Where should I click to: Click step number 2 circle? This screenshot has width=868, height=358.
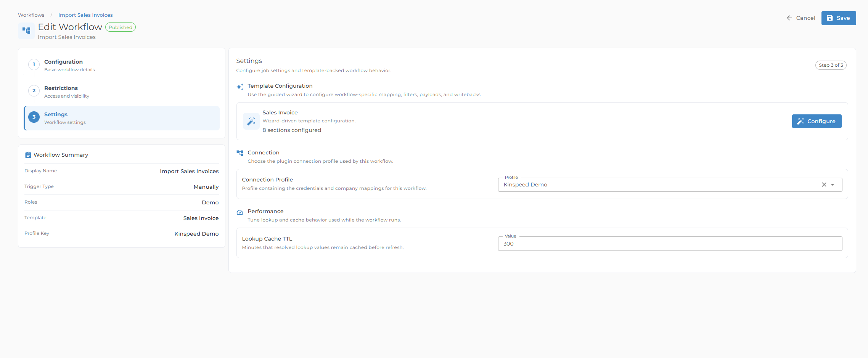34,91
